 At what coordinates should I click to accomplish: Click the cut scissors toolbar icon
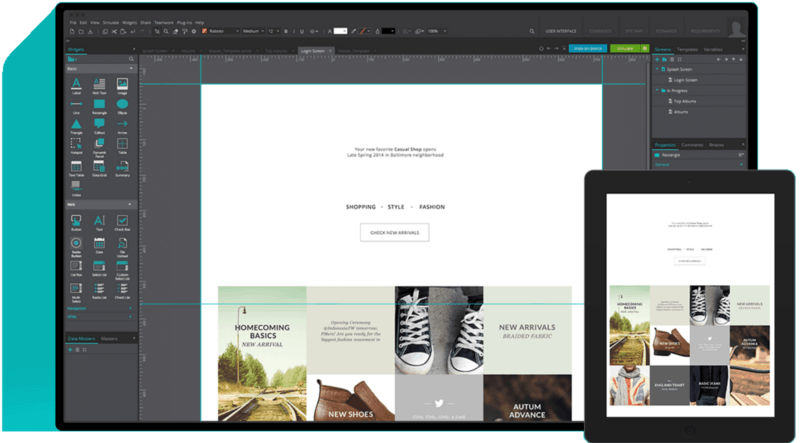click(114, 32)
